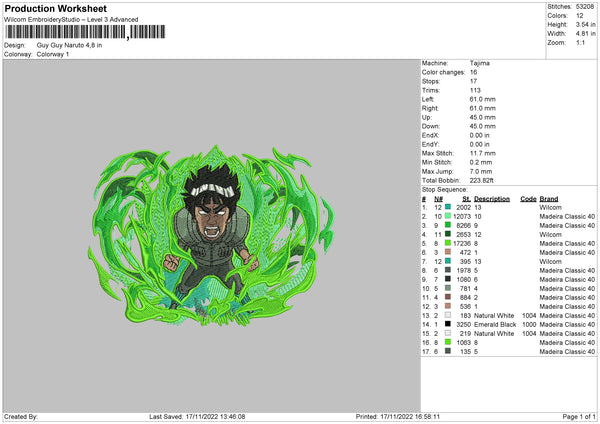Click the dark green swatch in stop row 4
The width and height of the screenshot is (600, 424).
(x=448, y=234)
